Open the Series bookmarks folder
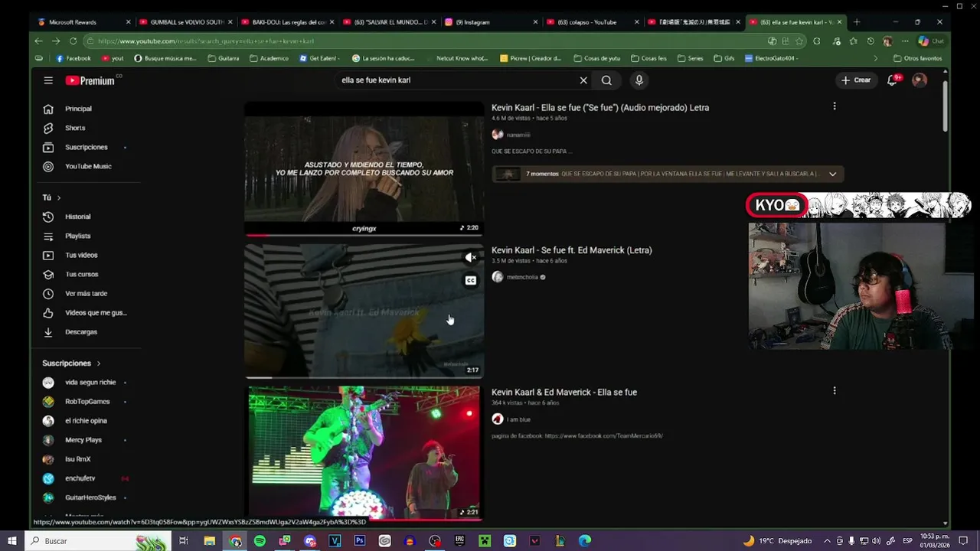The image size is (980, 551). [689, 58]
